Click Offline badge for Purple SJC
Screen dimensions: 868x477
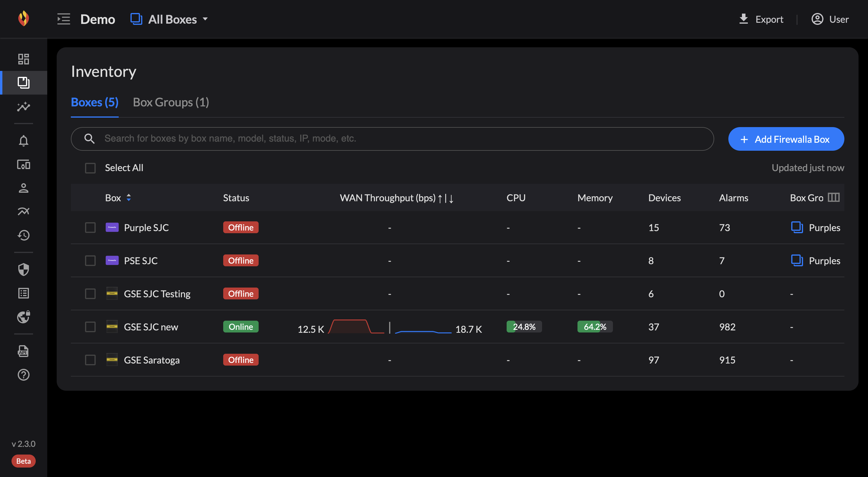tap(241, 227)
